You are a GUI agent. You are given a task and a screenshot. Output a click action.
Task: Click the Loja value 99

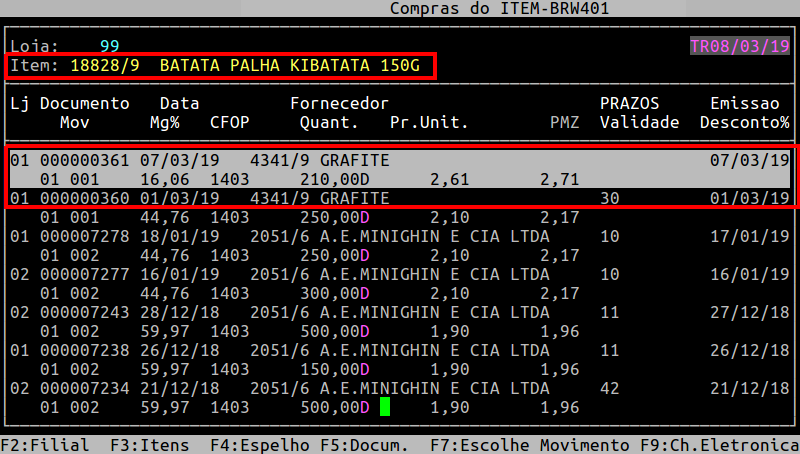pos(109,46)
